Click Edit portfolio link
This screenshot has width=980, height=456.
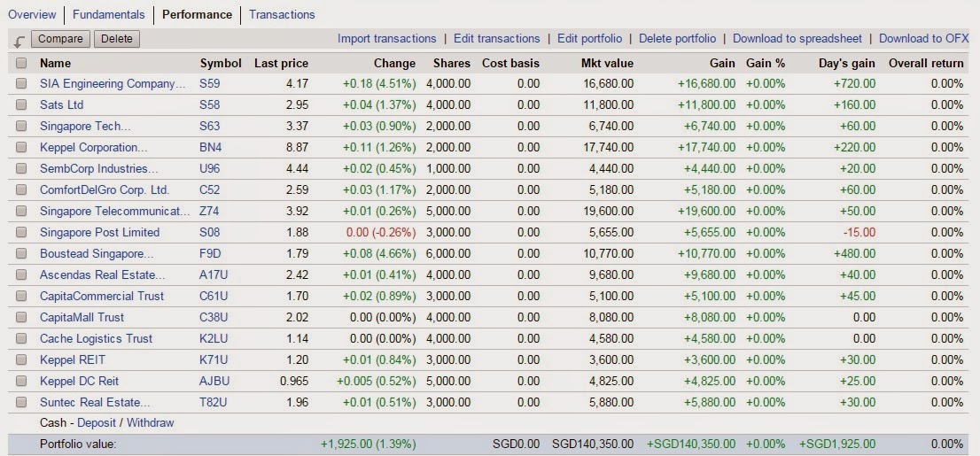(x=590, y=39)
